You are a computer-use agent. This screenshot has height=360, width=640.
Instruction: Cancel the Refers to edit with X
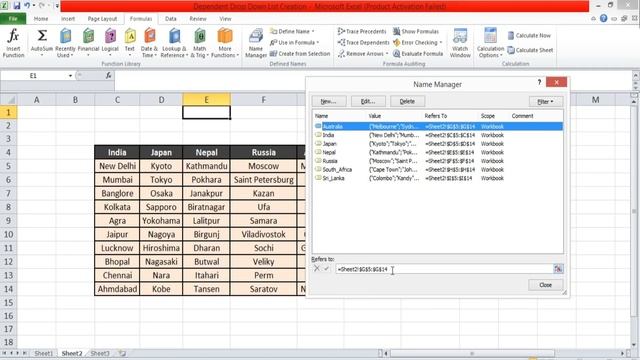tap(317, 269)
